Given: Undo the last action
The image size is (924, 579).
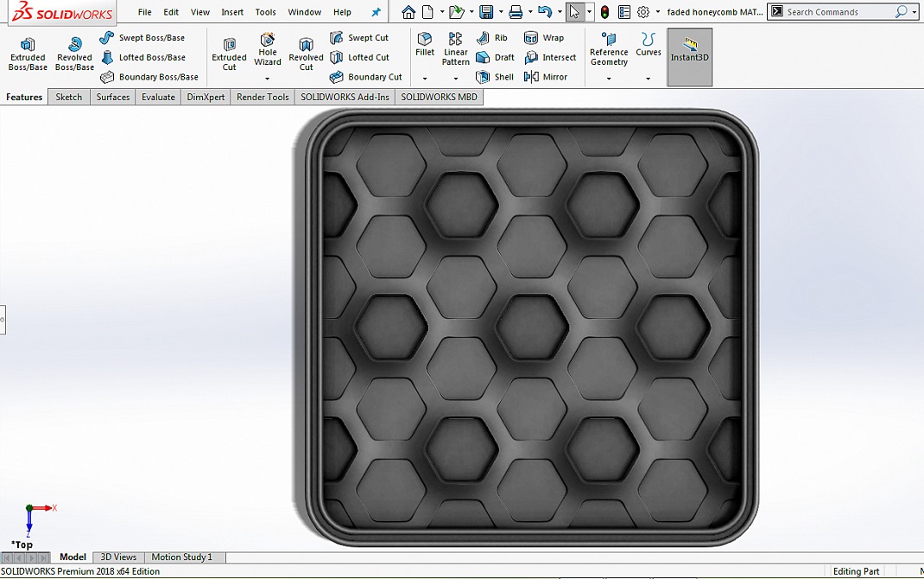Looking at the screenshot, I should click(545, 12).
